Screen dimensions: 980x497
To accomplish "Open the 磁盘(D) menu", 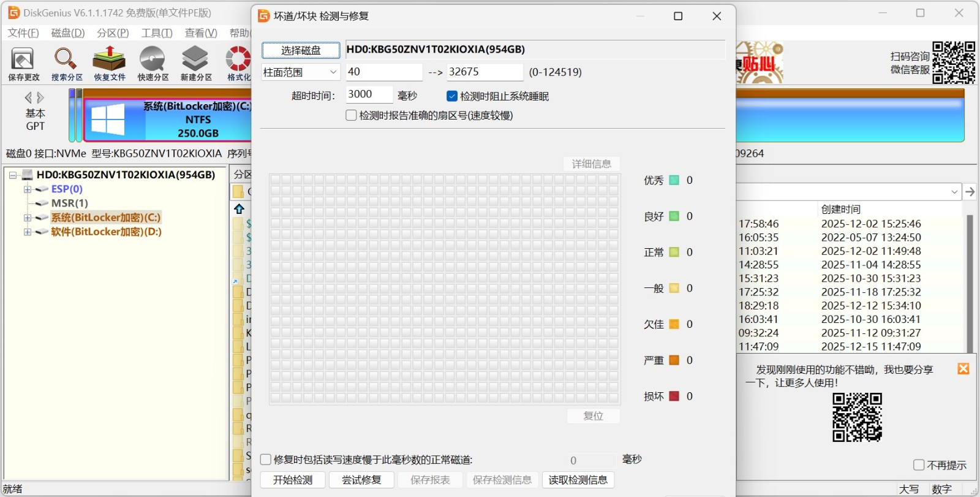I will point(67,33).
